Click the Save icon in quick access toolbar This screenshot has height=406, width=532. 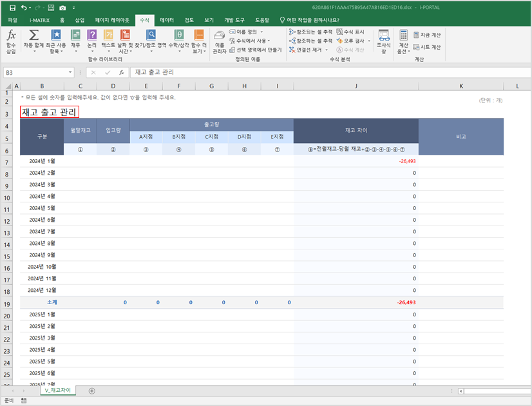pyautogui.click(x=12, y=8)
